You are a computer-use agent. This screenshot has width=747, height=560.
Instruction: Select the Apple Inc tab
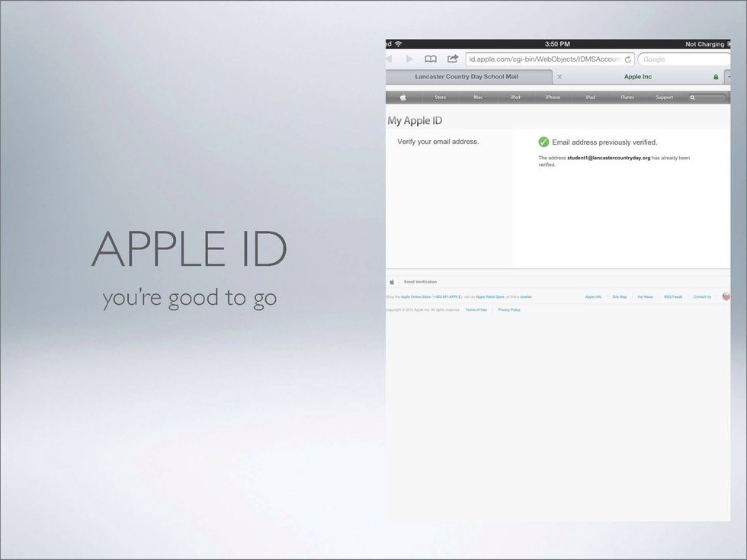[638, 77]
